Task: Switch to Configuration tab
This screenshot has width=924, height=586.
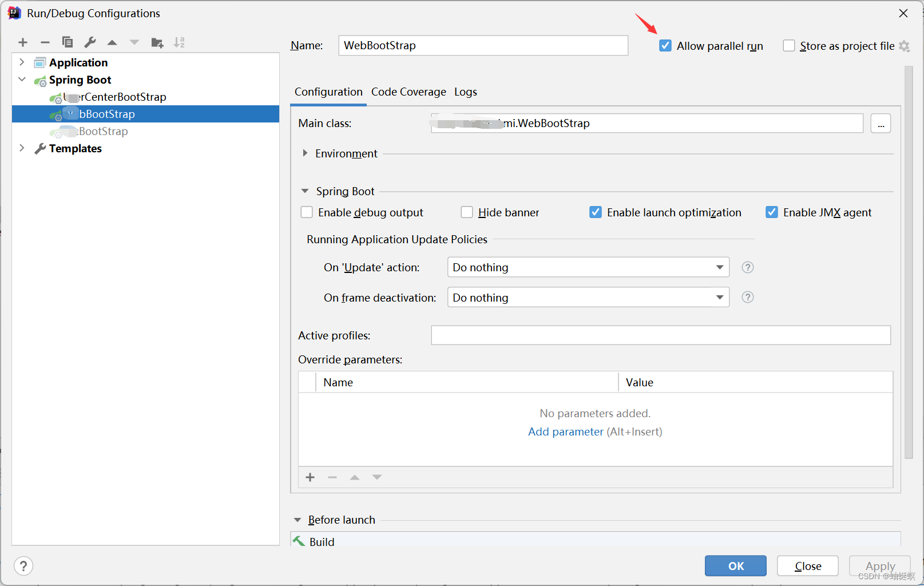Action: [x=328, y=92]
